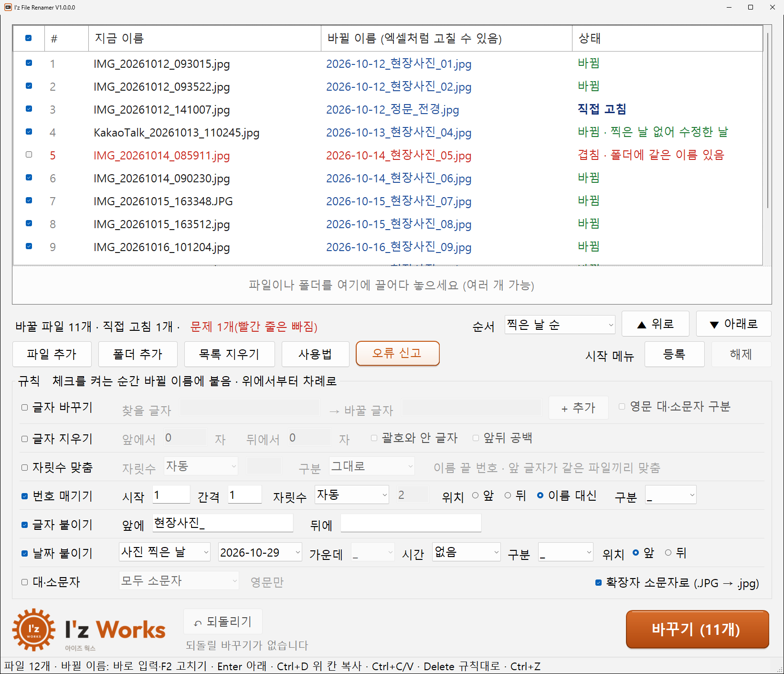
Task: Enable the 글자 바꾸기 rule checkbox
Action: [x=24, y=407]
